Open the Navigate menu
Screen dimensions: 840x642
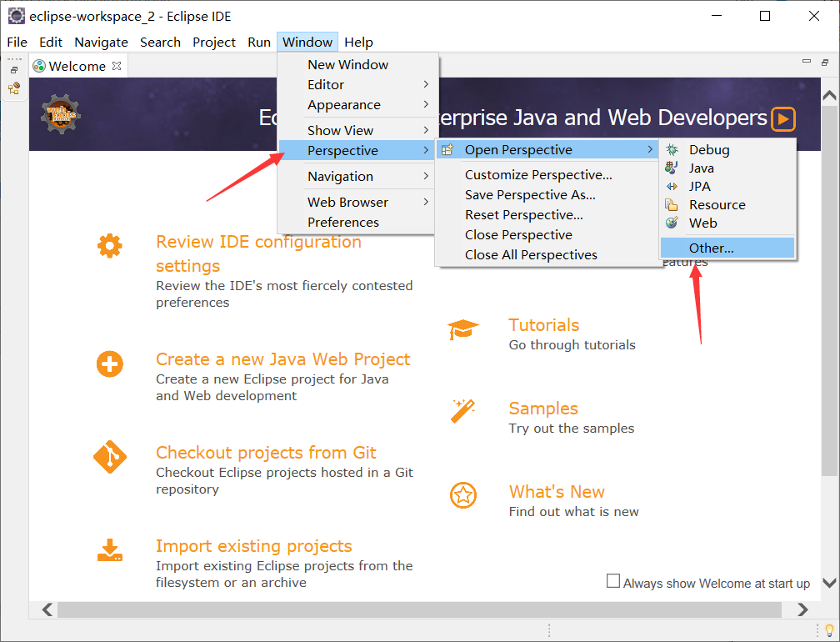point(102,43)
